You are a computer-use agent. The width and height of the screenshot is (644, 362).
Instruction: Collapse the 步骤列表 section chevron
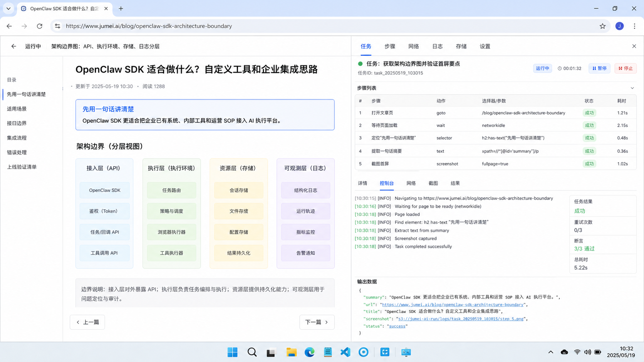click(632, 88)
